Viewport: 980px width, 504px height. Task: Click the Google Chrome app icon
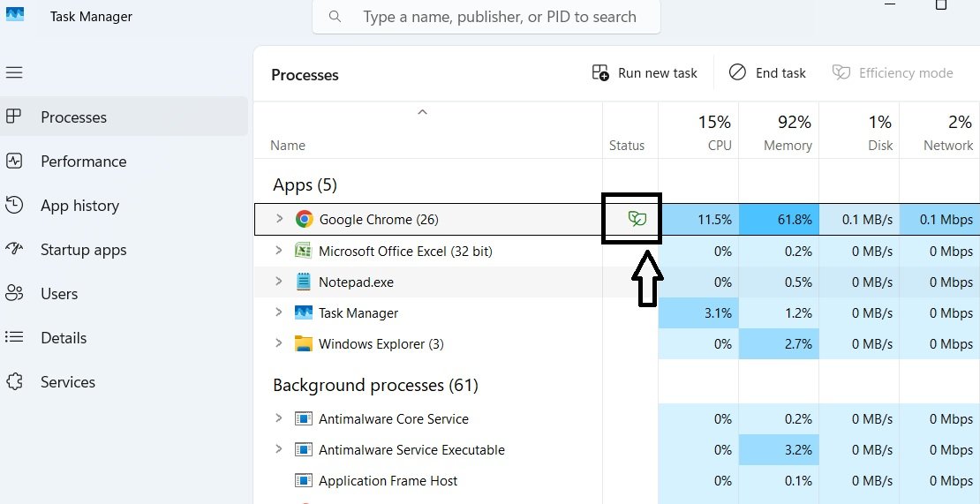305,219
